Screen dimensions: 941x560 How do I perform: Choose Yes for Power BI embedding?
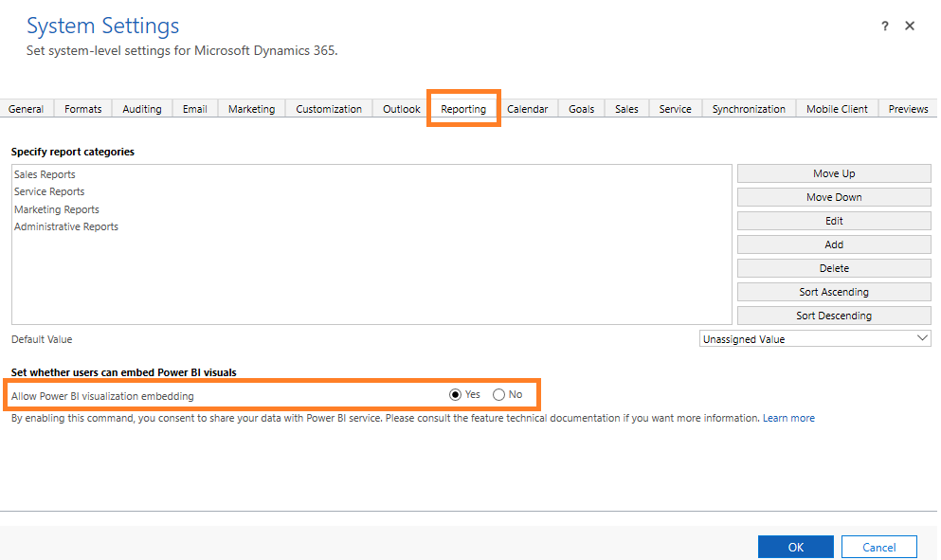(x=455, y=395)
